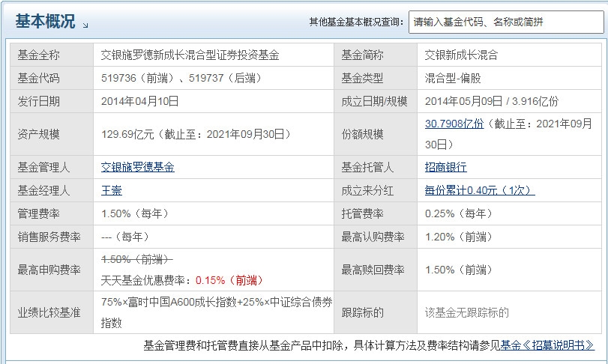Click the max subscription fee 1.20%（前端）

pyautogui.click(x=460, y=237)
